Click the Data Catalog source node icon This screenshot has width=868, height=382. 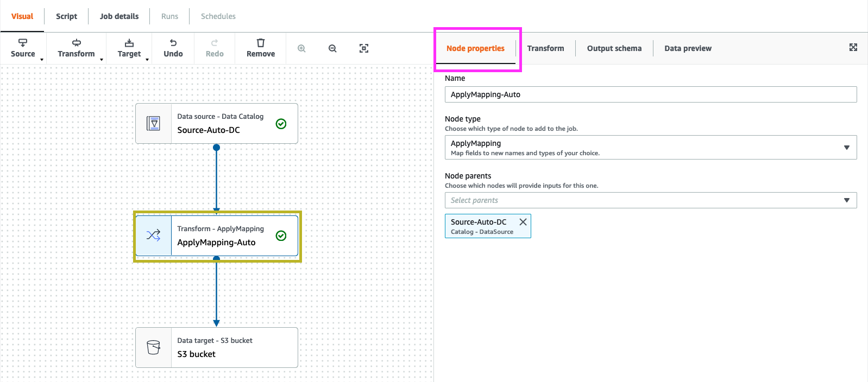click(x=154, y=124)
